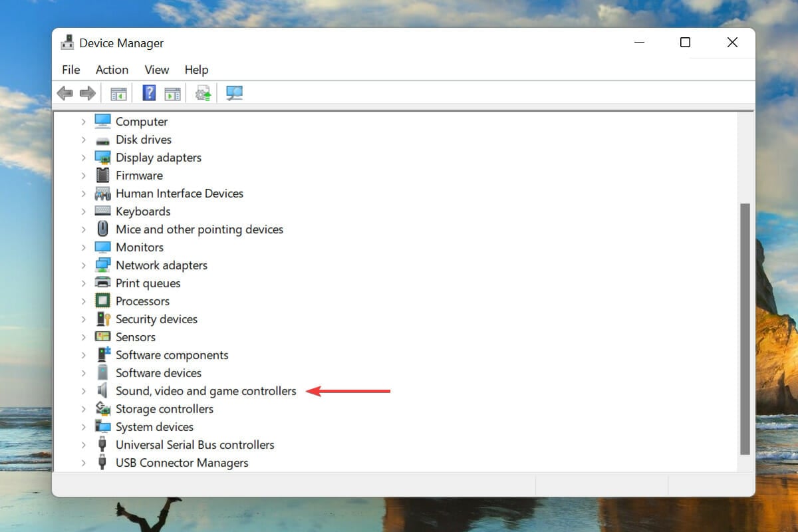Open the Action menu
798x532 pixels.
click(x=111, y=70)
